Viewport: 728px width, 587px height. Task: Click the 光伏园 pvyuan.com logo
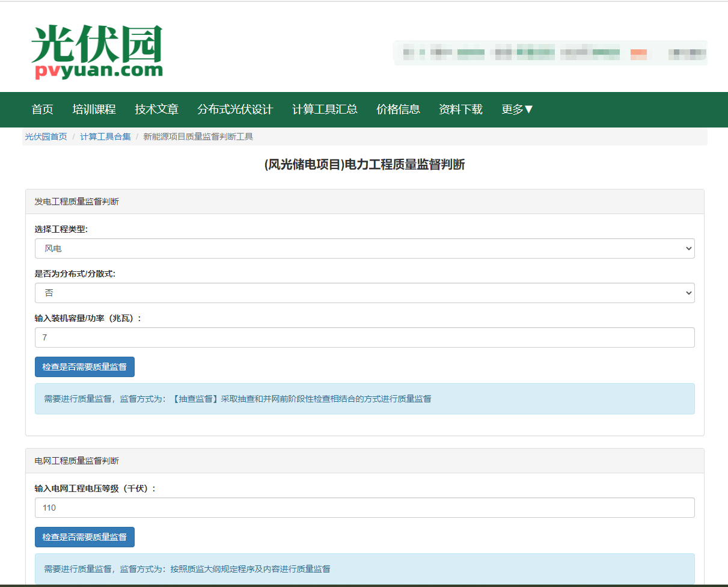coord(97,52)
